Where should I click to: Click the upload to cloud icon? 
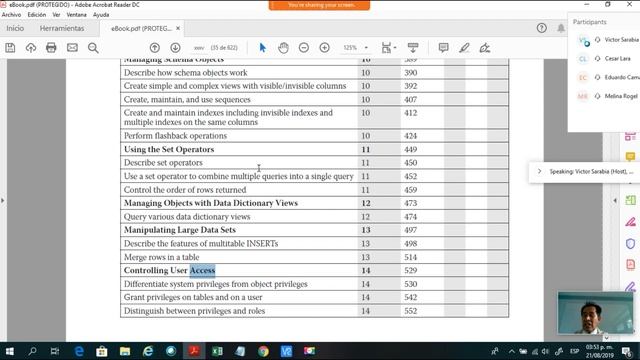[31, 48]
